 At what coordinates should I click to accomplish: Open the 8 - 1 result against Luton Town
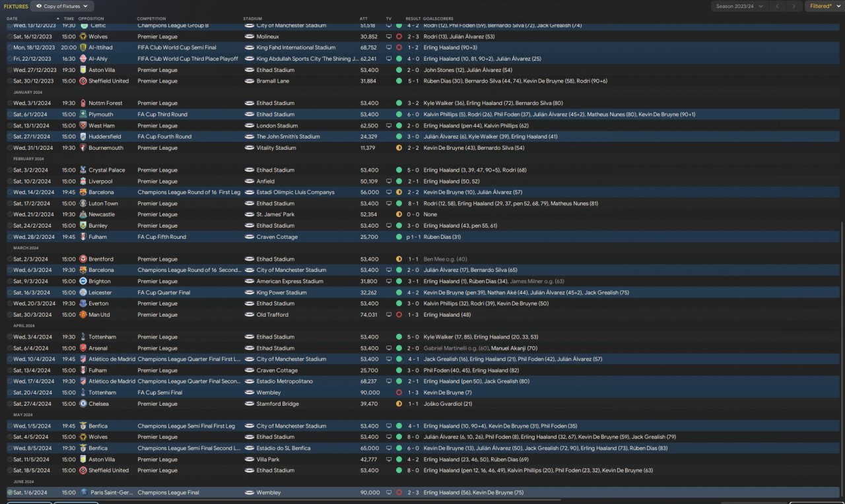click(413, 204)
